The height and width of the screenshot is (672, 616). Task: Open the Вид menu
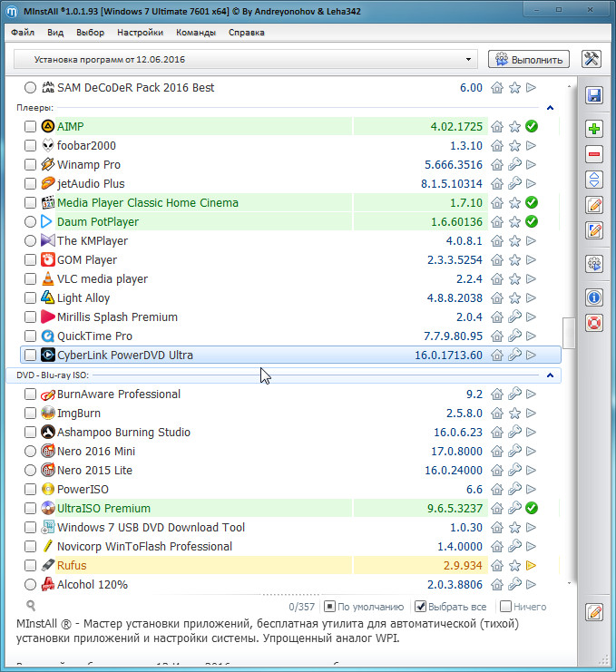click(x=55, y=33)
